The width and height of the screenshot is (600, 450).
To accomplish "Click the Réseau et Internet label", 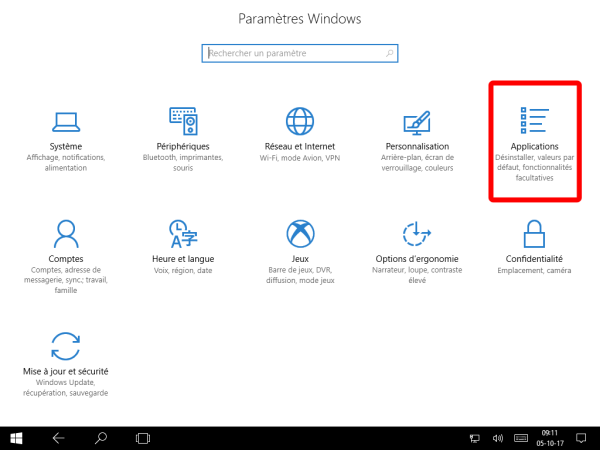I will 300,147.
